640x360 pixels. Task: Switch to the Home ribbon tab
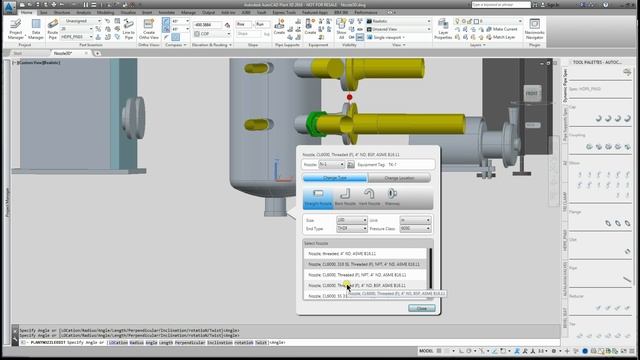tap(27, 13)
